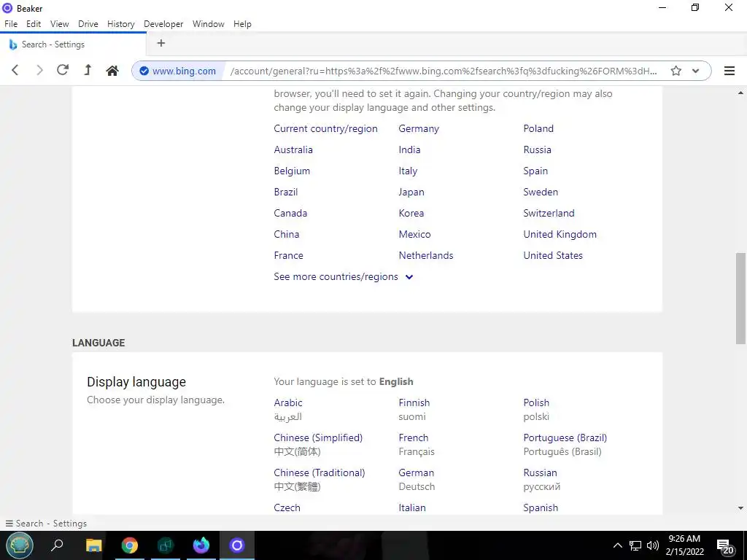This screenshot has height=560, width=747.
Task: Click the page vertical scrollbar thumb
Action: [740, 298]
